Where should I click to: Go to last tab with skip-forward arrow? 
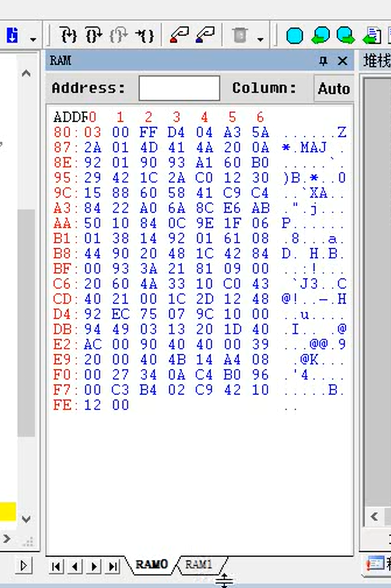point(113,566)
